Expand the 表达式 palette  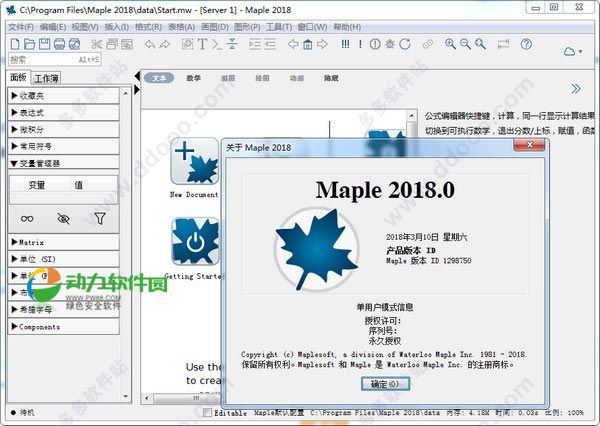[x=64, y=113]
